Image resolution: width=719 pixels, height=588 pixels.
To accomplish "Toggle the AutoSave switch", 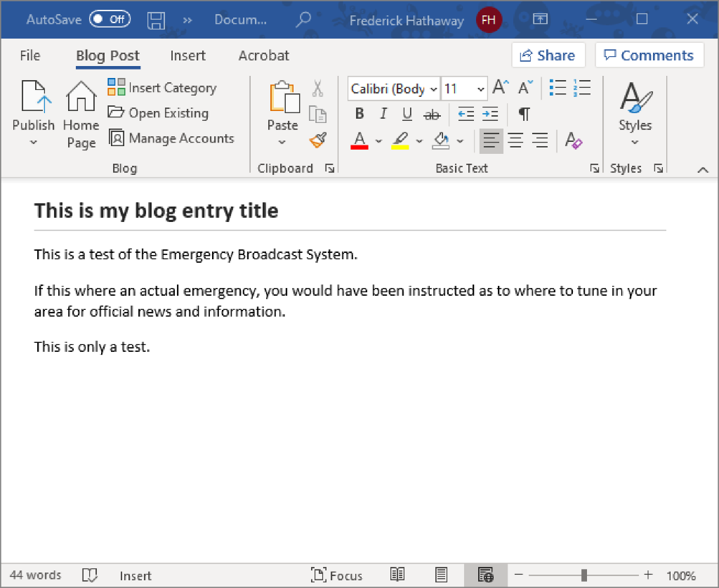I will [x=110, y=19].
